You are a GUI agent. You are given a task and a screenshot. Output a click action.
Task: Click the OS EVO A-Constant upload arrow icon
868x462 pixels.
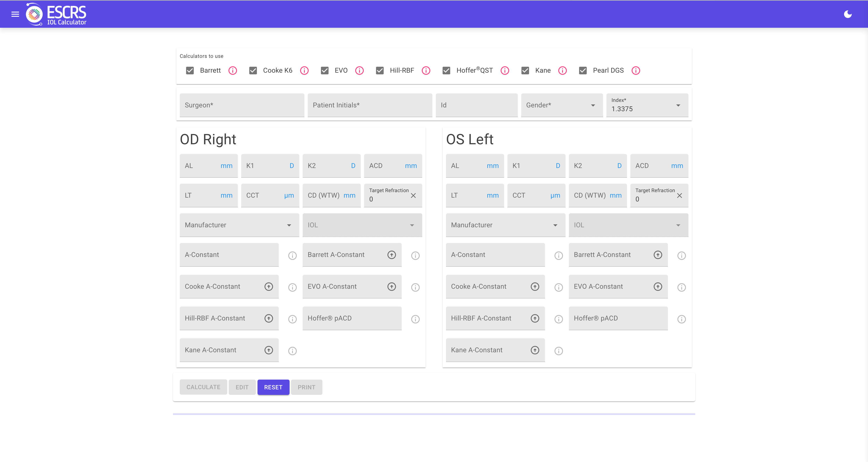click(657, 287)
